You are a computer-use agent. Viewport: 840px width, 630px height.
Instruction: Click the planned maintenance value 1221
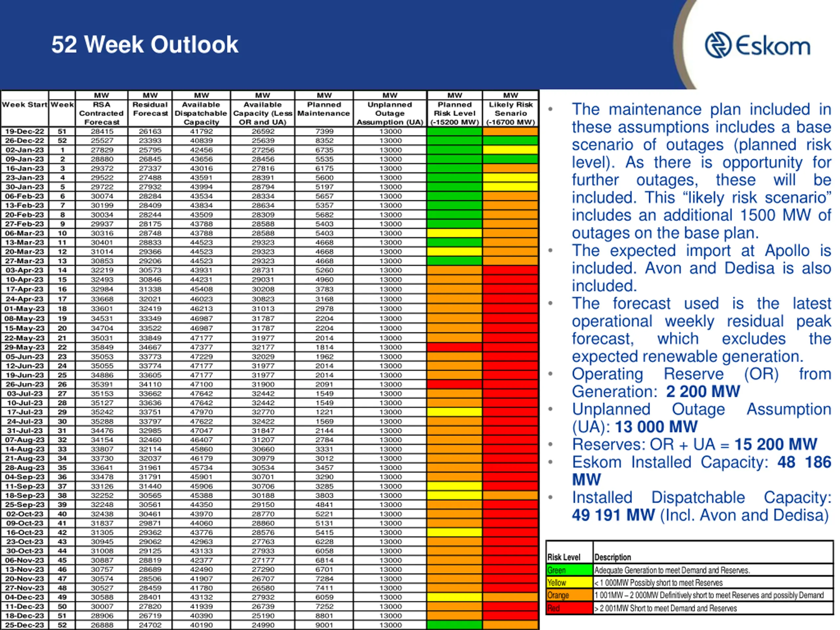point(324,412)
